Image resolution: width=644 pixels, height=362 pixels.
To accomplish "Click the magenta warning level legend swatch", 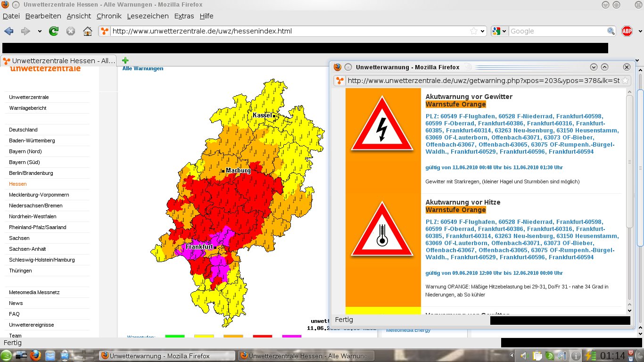I will [292, 336].
